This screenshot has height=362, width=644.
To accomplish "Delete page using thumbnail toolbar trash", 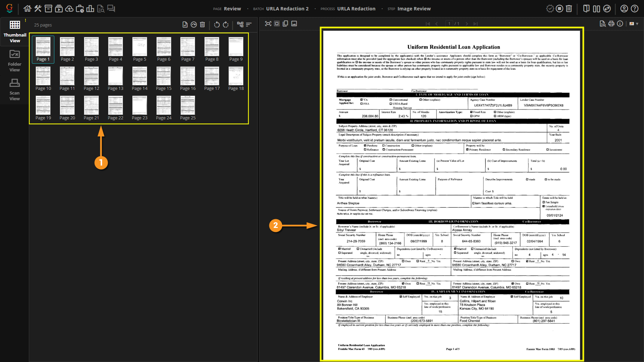I will 202,24.
